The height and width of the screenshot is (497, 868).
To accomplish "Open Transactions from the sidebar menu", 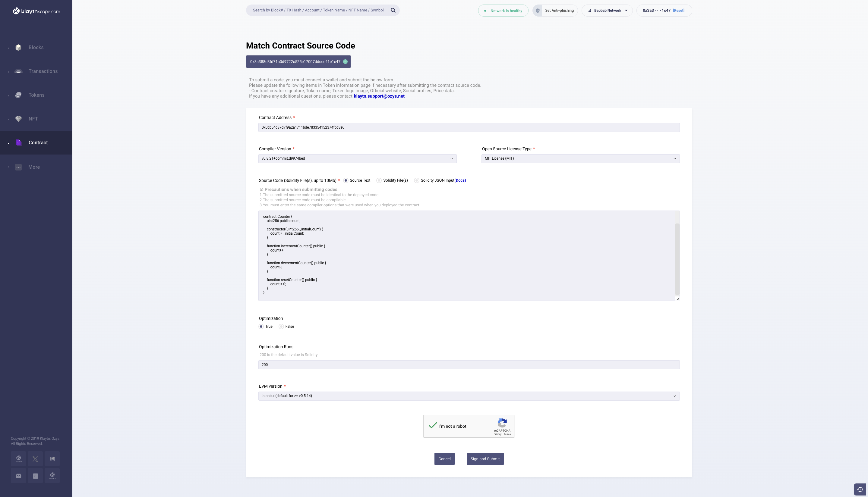I will point(43,71).
